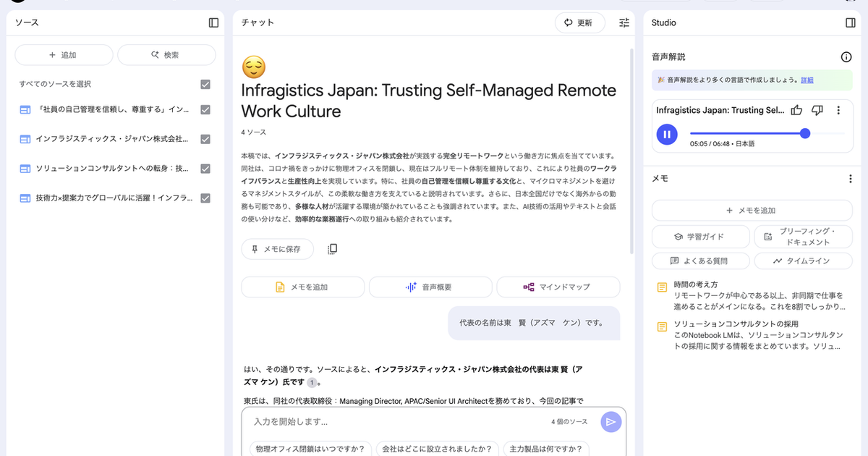Viewport: 868px width, 456px height.
Task: Click the chat panel vertical scrollbar
Action: pos(633,152)
